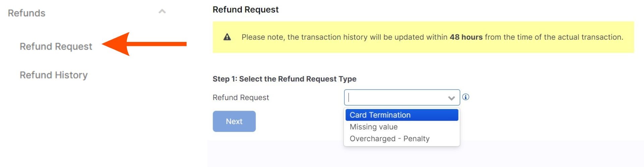Image resolution: width=644 pixels, height=167 pixels.
Task: Click the Refunds sidebar section title
Action: coord(26,13)
